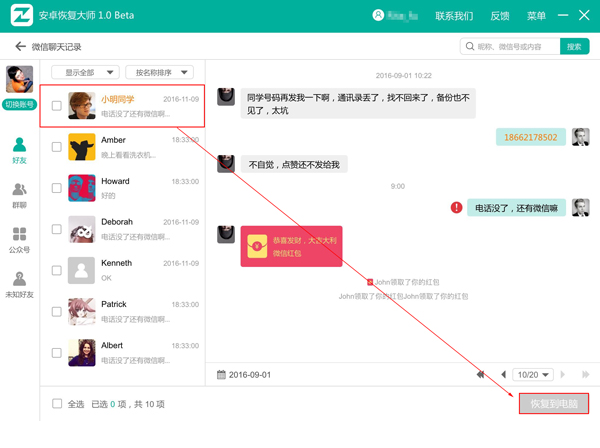
Task: Click the 恢复到电脑 recover button
Action: click(554, 404)
